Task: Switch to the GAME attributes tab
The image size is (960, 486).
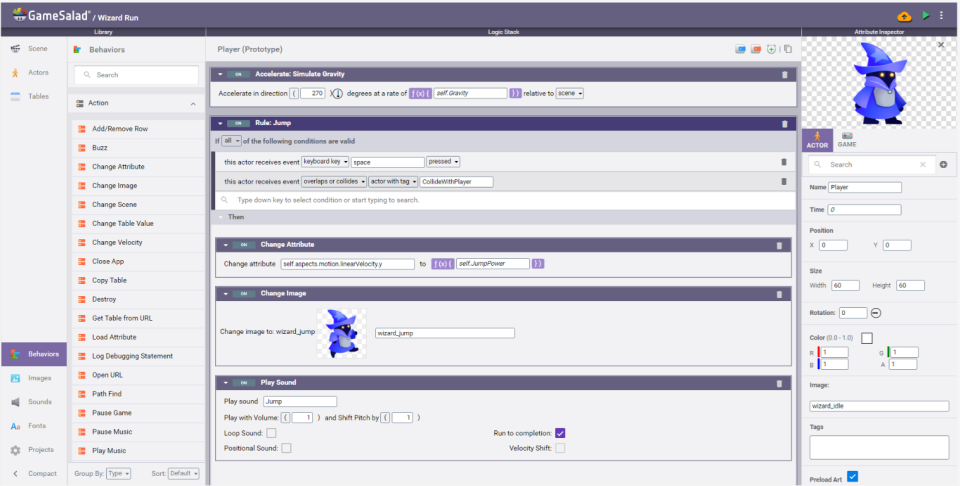Action: (847, 140)
